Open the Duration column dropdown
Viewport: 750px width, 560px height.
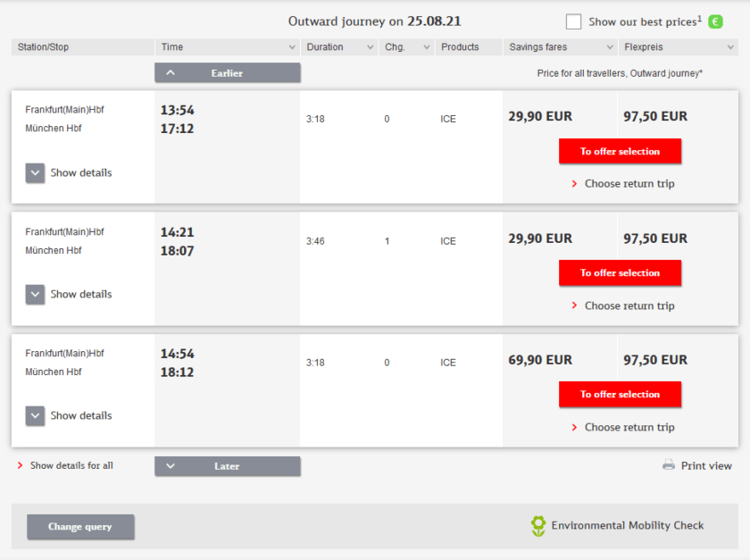coord(370,46)
